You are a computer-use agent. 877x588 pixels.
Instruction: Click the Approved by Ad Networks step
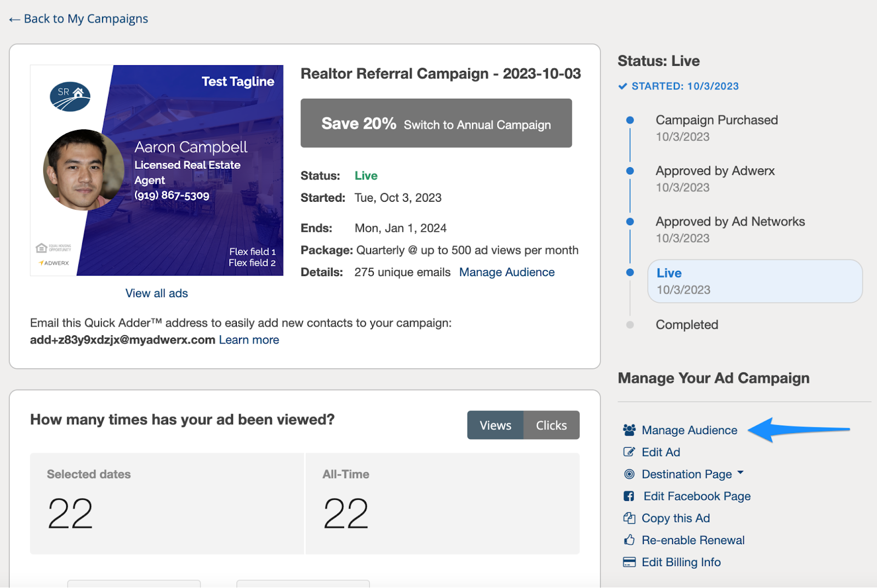point(730,230)
